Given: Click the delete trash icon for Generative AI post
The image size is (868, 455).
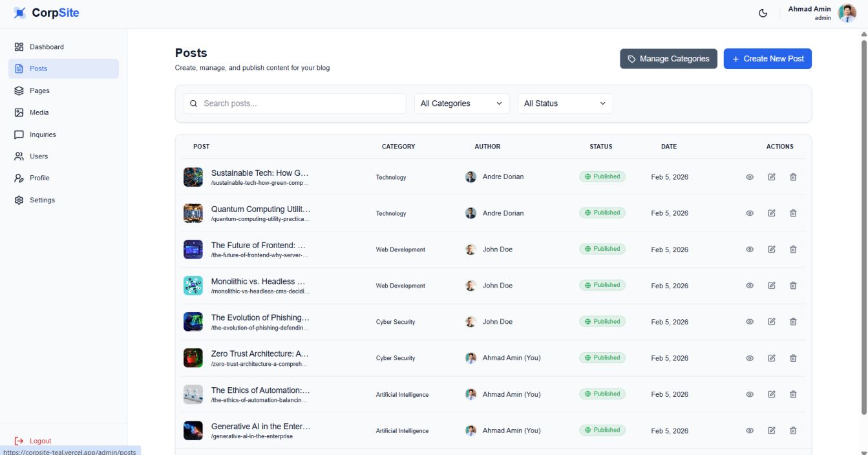Looking at the screenshot, I should 793,430.
